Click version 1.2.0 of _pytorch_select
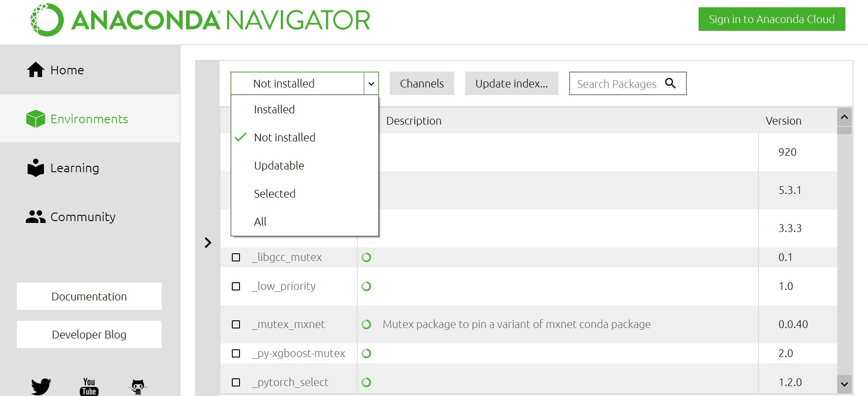The height and width of the screenshot is (396, 868). pyautogui.click(x=790, y=382)
